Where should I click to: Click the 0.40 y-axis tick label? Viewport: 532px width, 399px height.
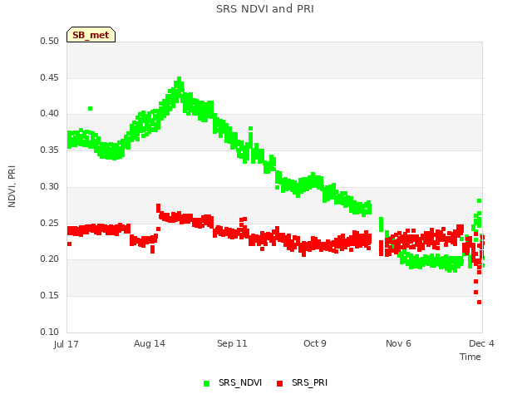[x=50, y=114]
